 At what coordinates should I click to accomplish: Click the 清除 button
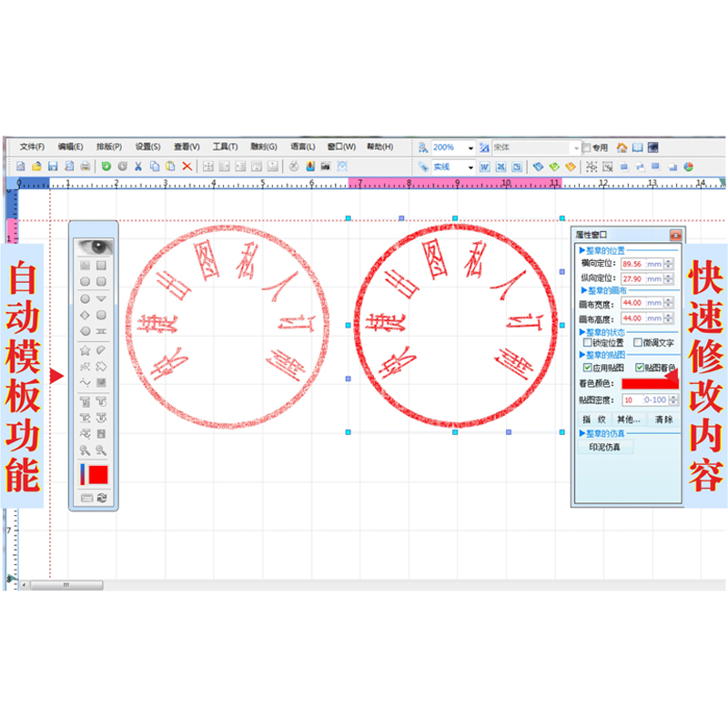663,420
